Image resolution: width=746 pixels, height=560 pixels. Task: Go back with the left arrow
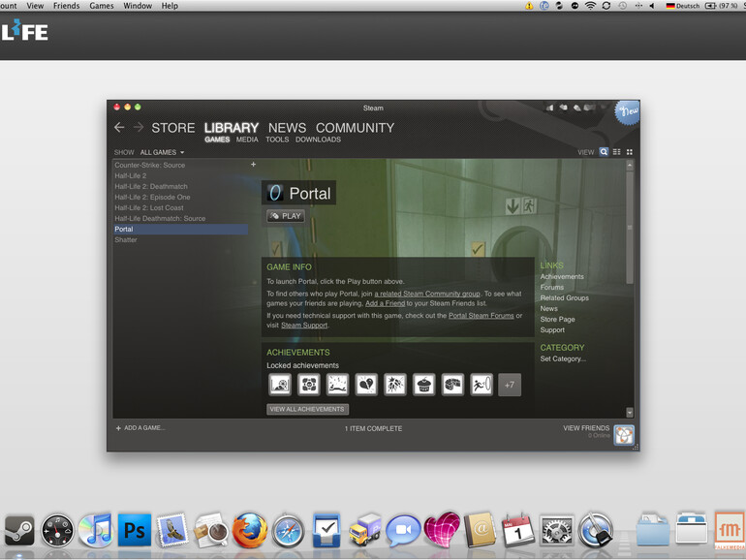(x=119, y=128)
